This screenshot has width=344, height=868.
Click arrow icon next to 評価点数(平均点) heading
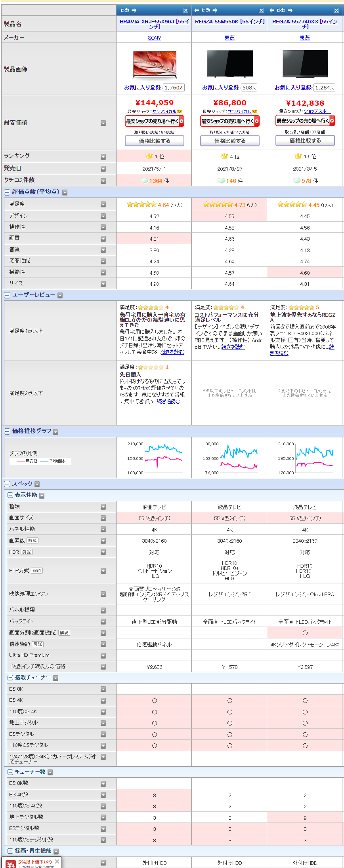point(65,193)
